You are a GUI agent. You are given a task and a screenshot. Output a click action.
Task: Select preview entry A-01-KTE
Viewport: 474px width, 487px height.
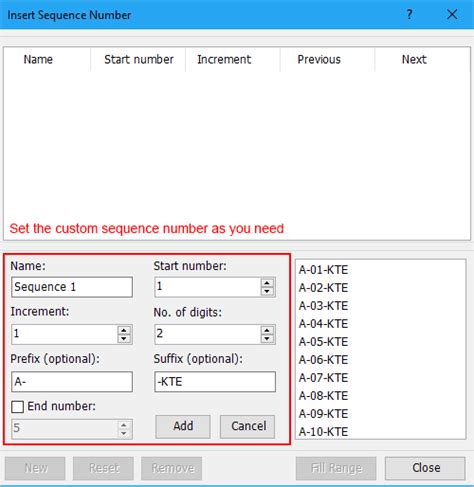point(323,270)
